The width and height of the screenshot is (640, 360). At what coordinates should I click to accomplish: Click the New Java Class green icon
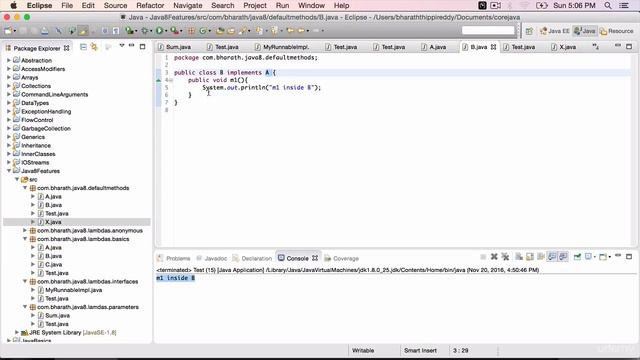click(202, 31)
